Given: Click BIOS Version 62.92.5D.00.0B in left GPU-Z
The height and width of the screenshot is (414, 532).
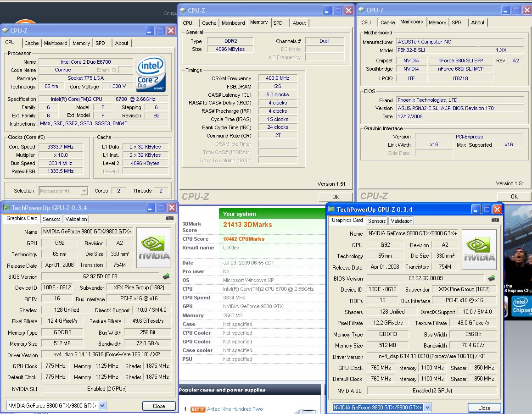Looking at the screenshot, I should (100, 276).
